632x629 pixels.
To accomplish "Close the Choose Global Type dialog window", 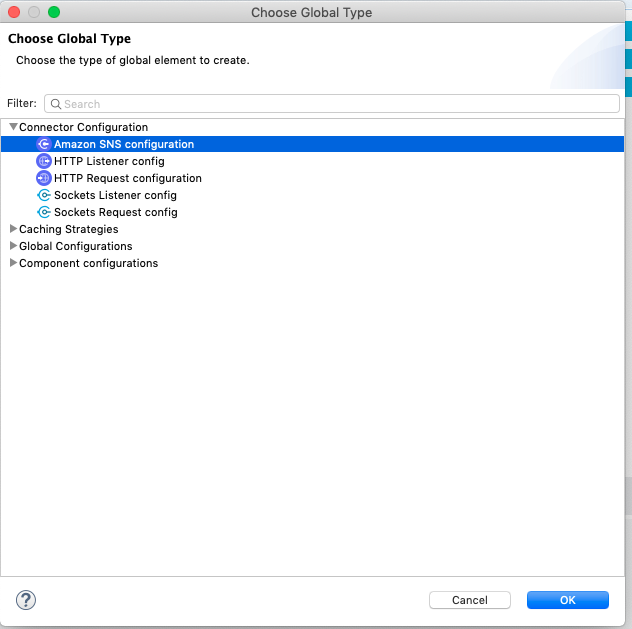I will (x=14, y=12).
